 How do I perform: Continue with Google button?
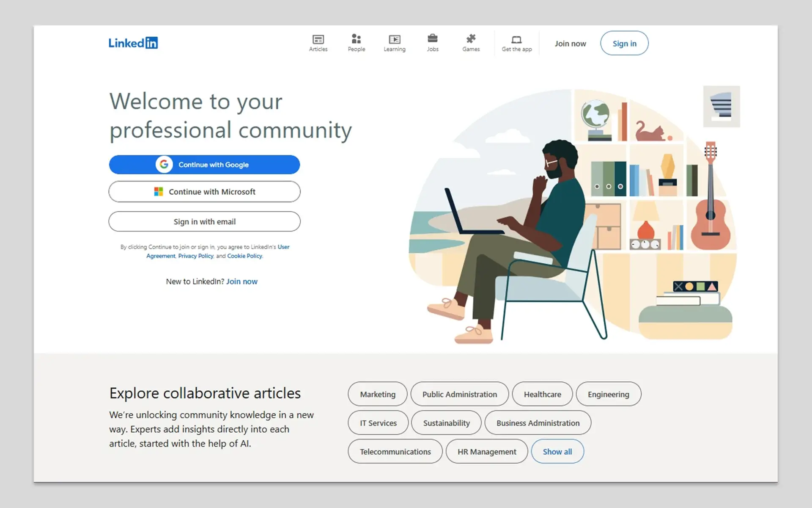point(204,165)
